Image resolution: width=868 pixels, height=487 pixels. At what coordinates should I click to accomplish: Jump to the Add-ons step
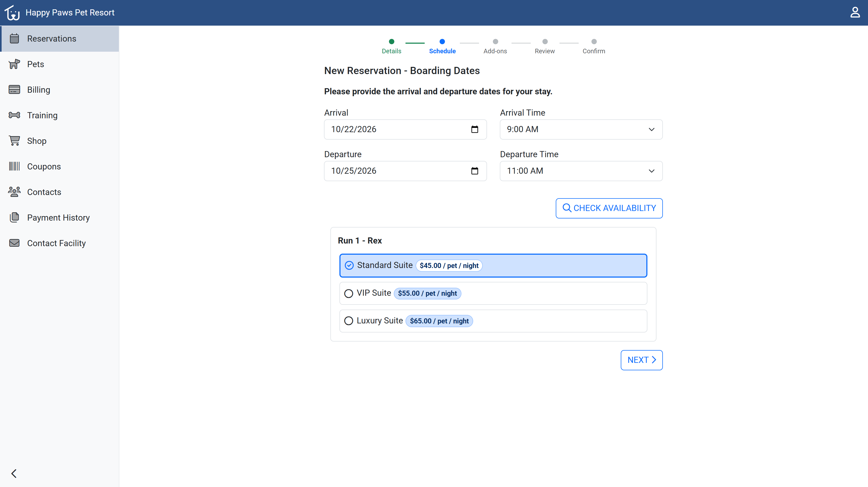[495, 46]
